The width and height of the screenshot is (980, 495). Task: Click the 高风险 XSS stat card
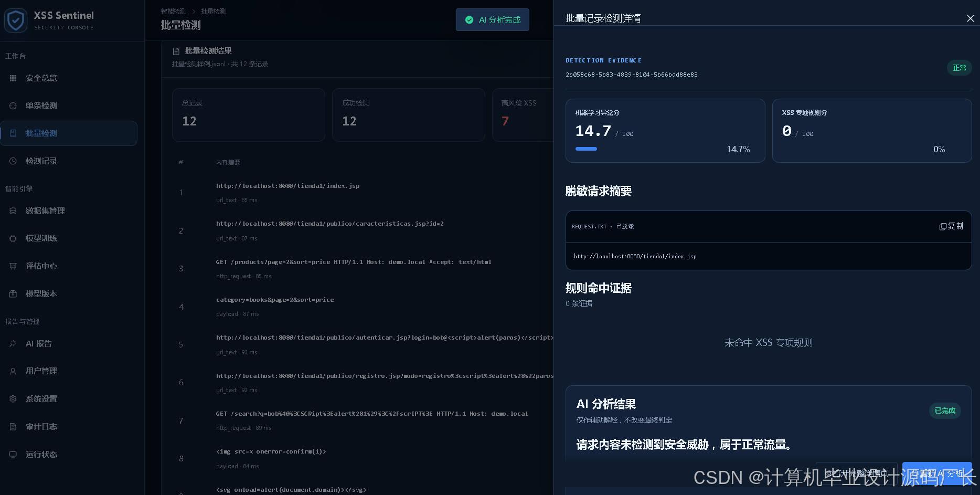[x=523, y=115]
